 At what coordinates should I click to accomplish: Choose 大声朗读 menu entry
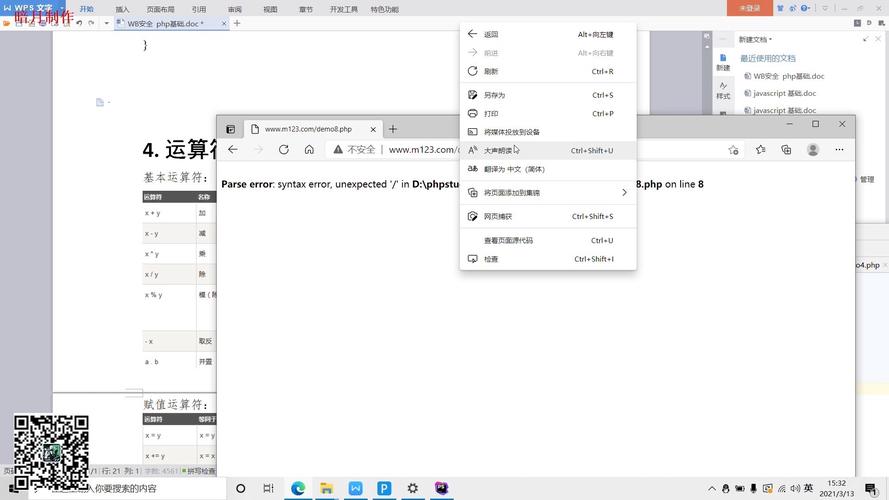[548, 151]
